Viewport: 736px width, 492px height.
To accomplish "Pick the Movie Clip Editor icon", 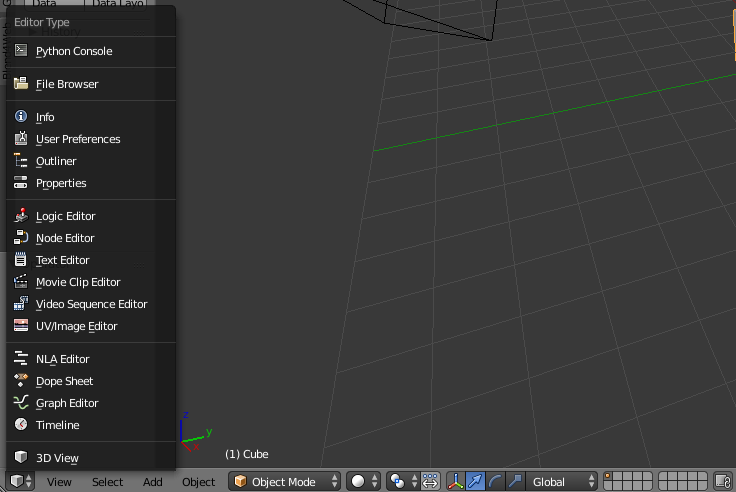I will click(x=21, y=282).
